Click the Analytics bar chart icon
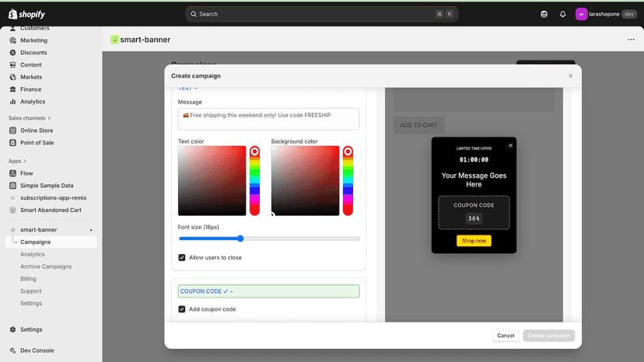644x362 pixels. pyautogui.click(x=12, y=102)
